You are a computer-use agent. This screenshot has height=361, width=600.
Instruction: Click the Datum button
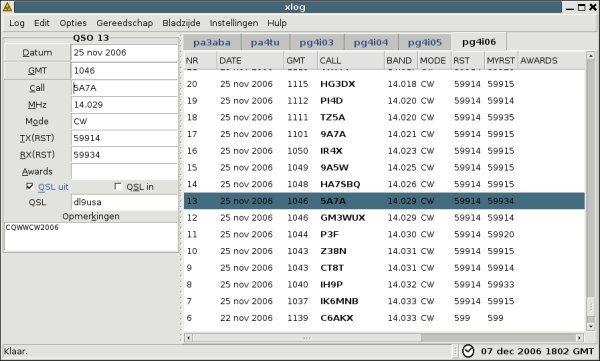click(37, 52)
